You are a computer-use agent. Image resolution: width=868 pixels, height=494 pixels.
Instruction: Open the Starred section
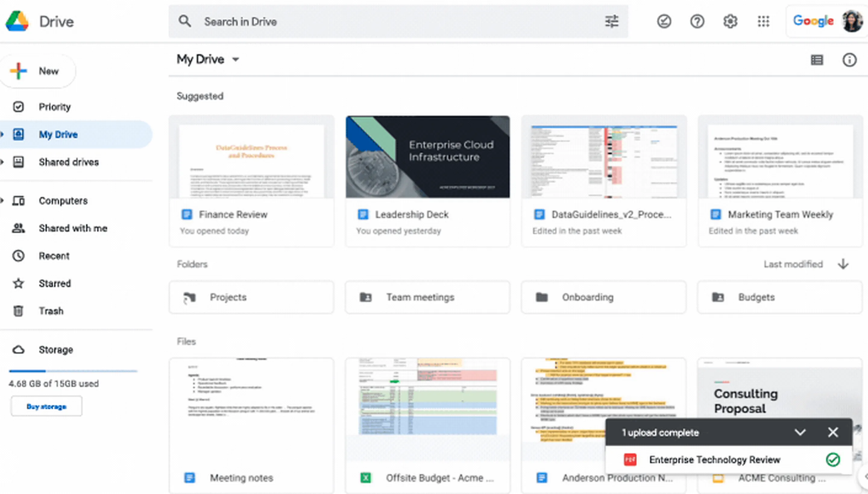[x=55, y=283]
